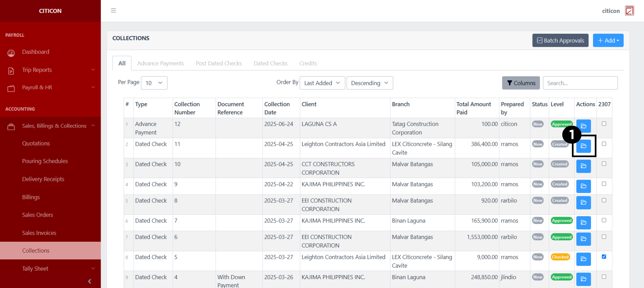Uncheck the 2307 checkbox for Collection 5
This screenshot has height=288, width=644.
(x=604, y=257)
